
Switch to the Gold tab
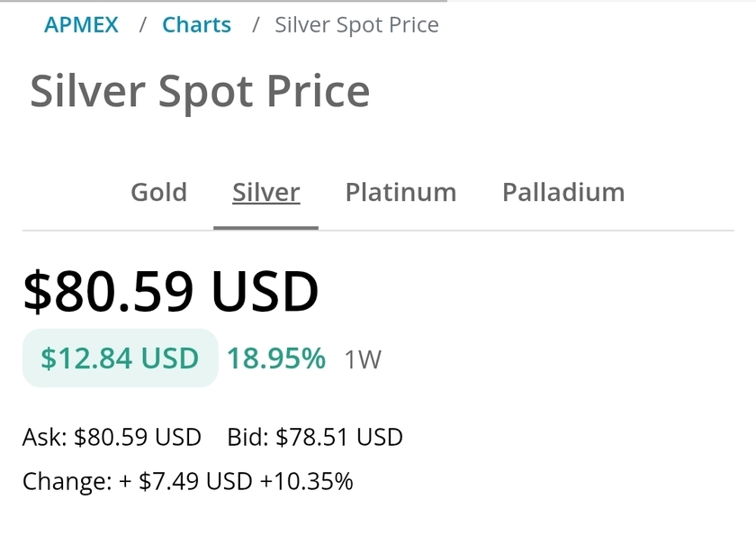tap(158, 192)
